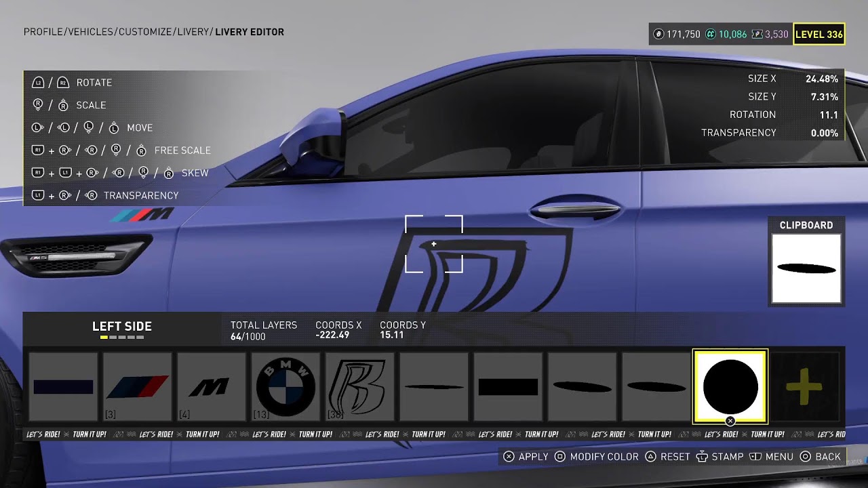Click the Transparency control hint label
868x488 pixels.
(141, 195)
